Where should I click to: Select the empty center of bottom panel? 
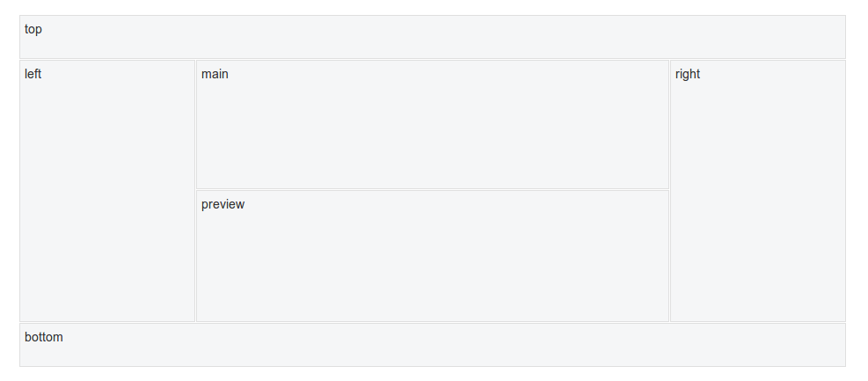coord(433,345)
